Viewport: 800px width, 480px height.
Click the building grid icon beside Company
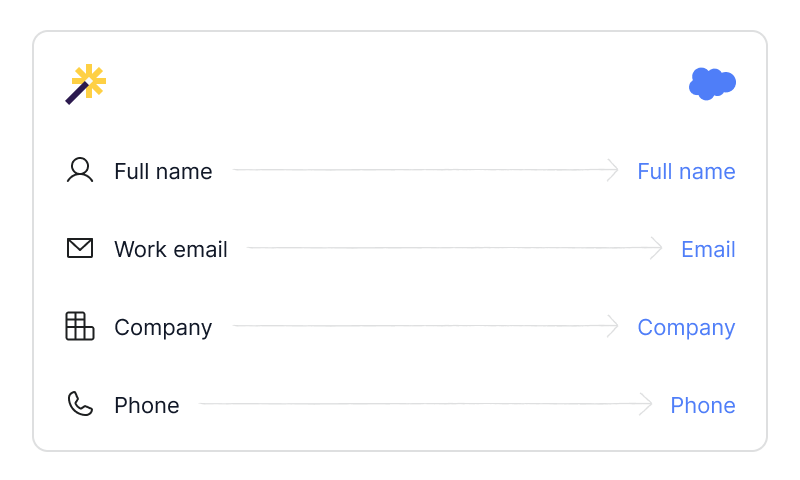(x=80, y=326)
